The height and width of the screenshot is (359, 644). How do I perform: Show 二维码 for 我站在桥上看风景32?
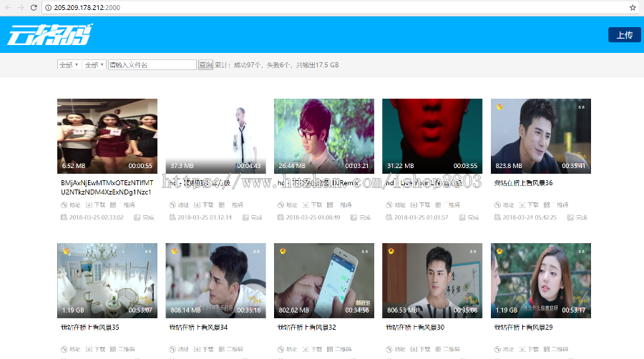click(339, 349)
